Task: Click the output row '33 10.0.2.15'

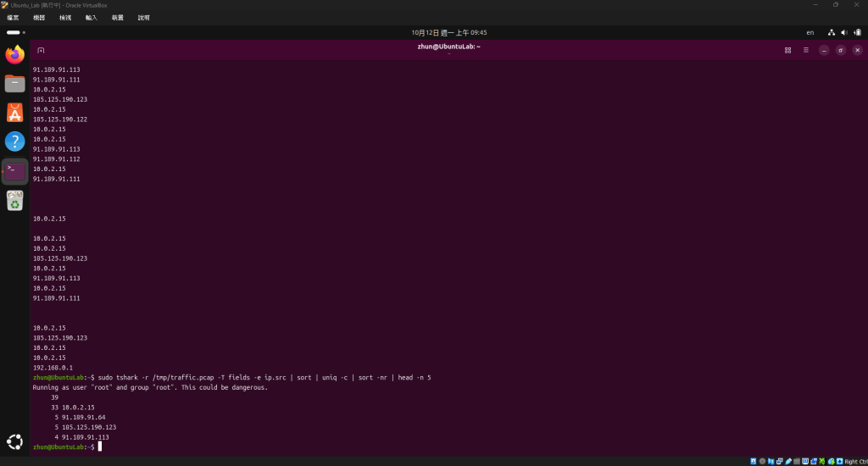Action: pyautogui.click(x=73, y=408)
